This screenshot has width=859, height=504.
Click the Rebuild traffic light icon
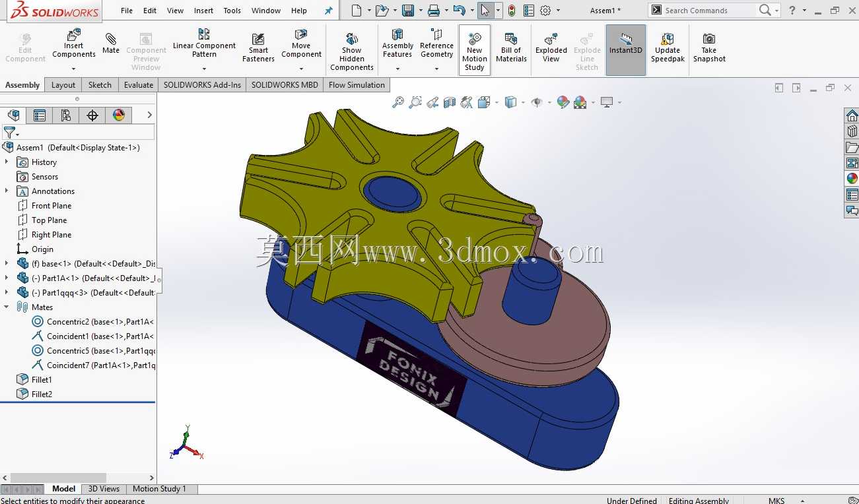pyautogui.click(x=512, y=11)
